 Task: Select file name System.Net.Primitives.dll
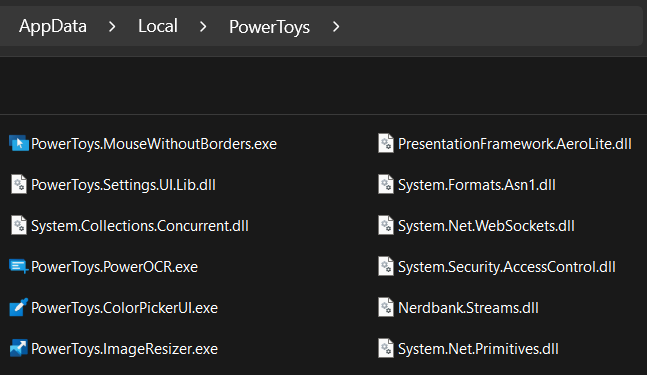(x=478, y=349)
